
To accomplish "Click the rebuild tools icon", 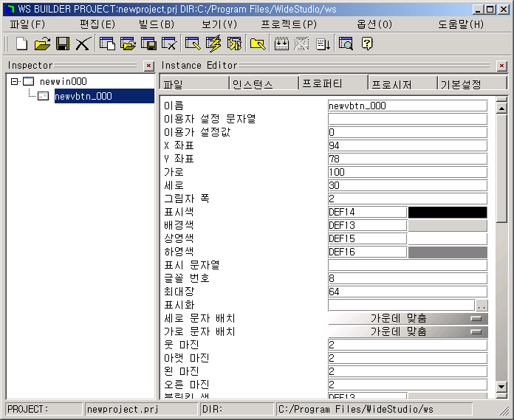I will 234,44.
